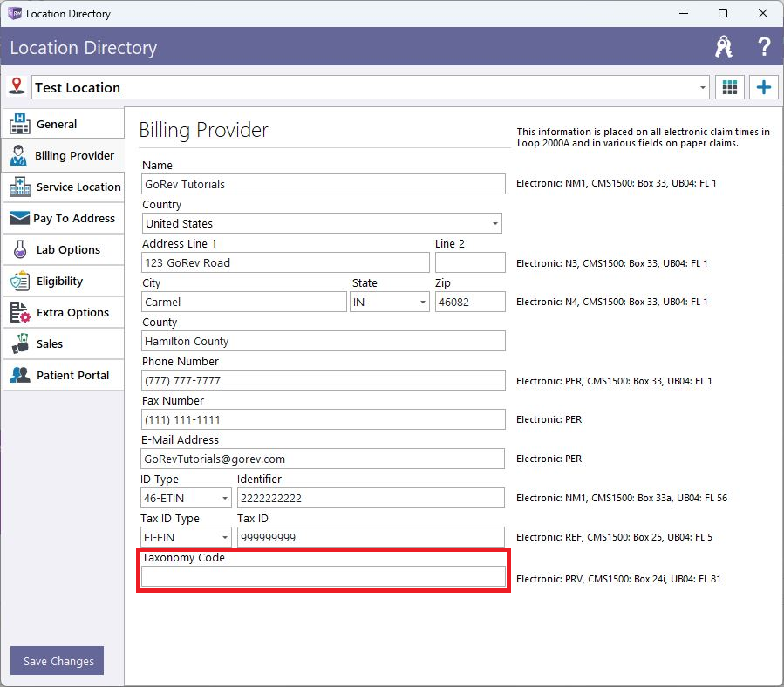Click the General tab hospital building icon
The image size is (784, 687).
click(x=19, y=124)
